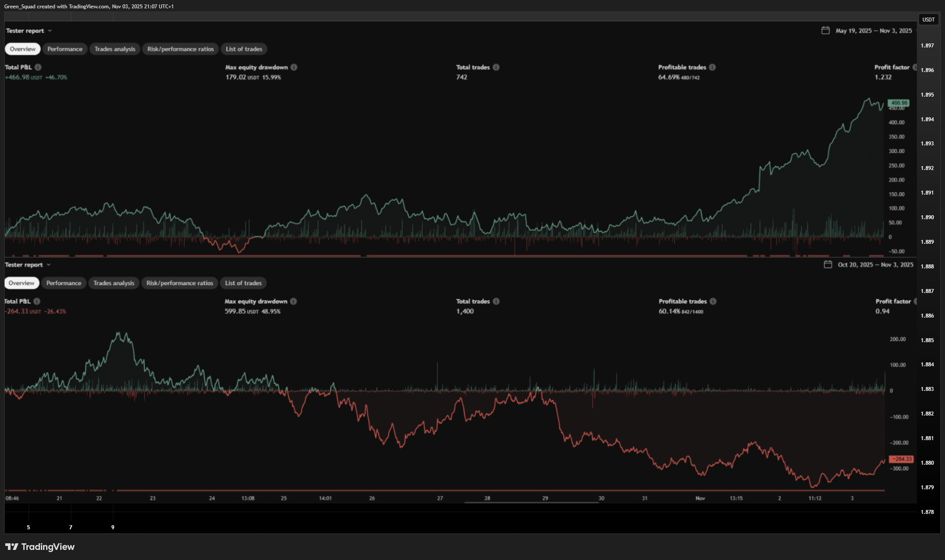945x560 pixels.
Task: Click info icon next to bottom Profitable trades
Action: pos(713,301)
